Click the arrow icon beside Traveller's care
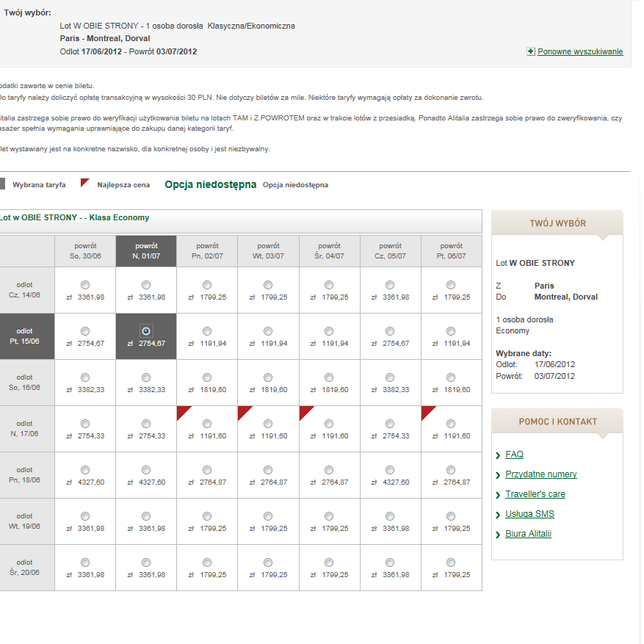This screenshot has width=644, height=644. pos(498,495)
